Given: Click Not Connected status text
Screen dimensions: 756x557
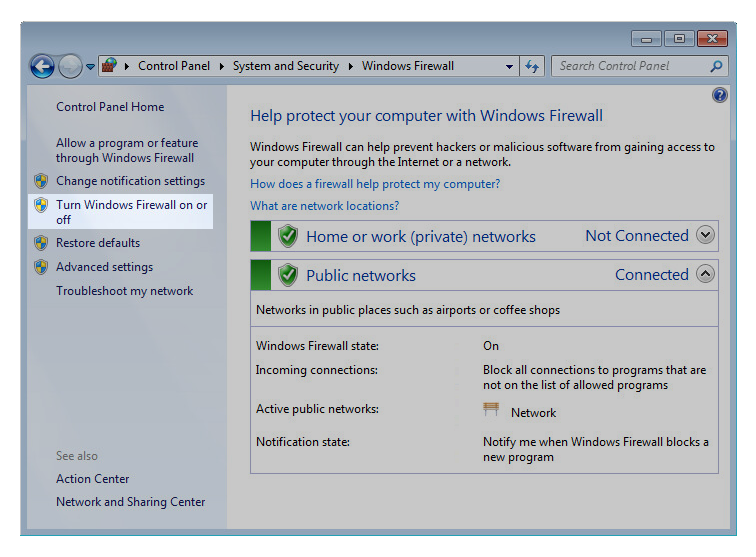Looking at the screenshot, I should click(x=637, y=236).
